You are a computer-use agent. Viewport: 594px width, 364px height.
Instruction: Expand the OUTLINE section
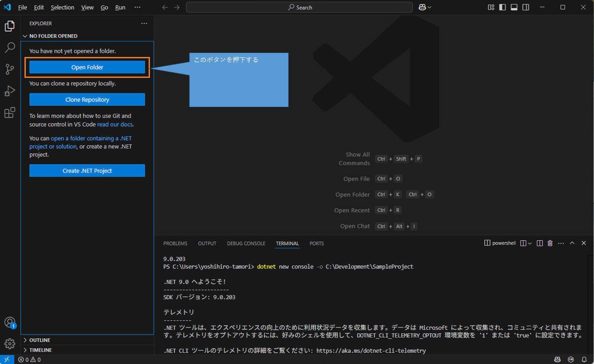(x=40, y=340)
